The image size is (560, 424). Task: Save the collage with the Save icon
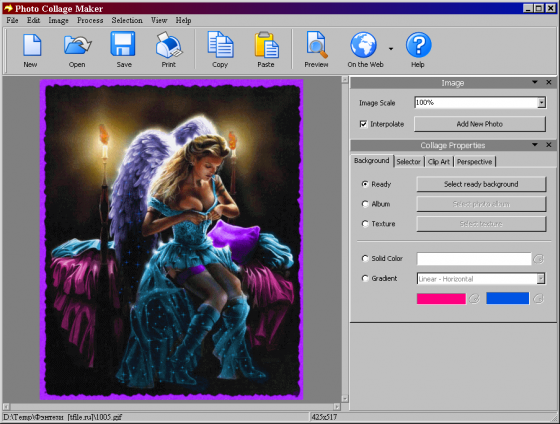[x=123, y=44]
